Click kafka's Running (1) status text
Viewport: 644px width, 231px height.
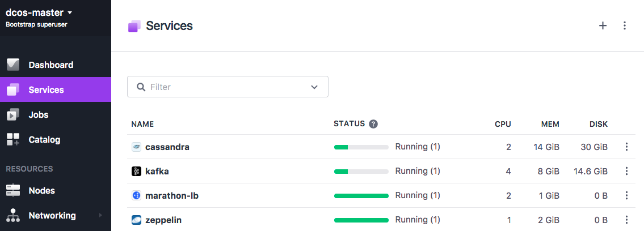(418, 171)
